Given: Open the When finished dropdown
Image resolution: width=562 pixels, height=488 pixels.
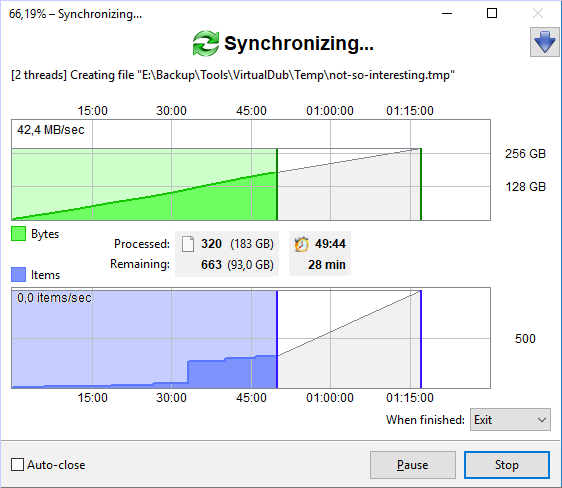Looking at the screenshot, I should pos(510,419).
